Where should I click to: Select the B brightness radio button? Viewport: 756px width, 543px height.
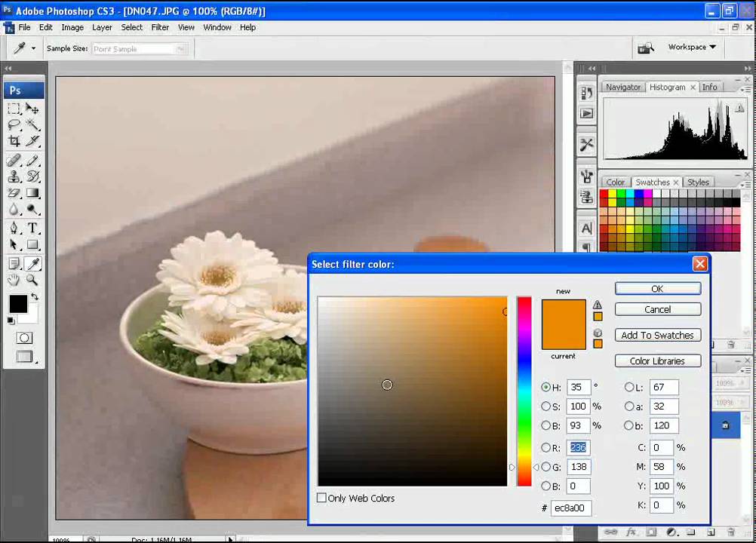click(545, 425)
